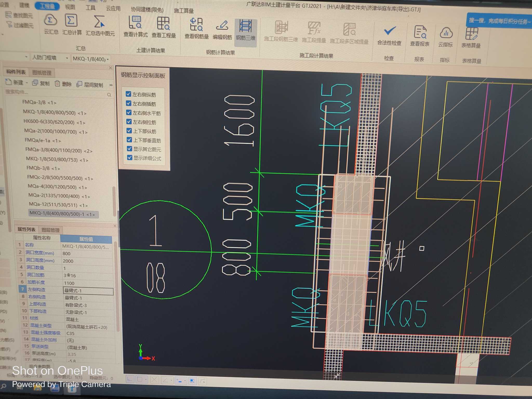The height and width of the screenshot is (399, 532).
Task: Open 表格算量 table calculation
Action: (x=471, y=38)
